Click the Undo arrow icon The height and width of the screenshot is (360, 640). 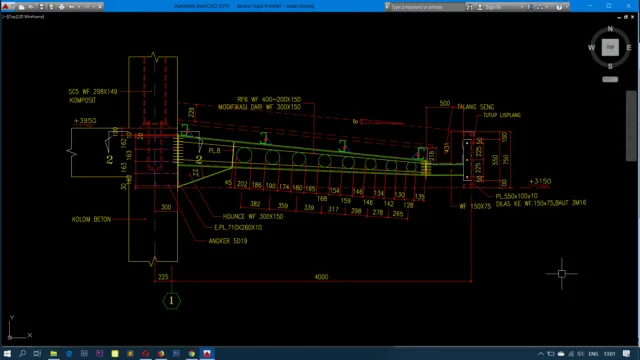point(71,7)
